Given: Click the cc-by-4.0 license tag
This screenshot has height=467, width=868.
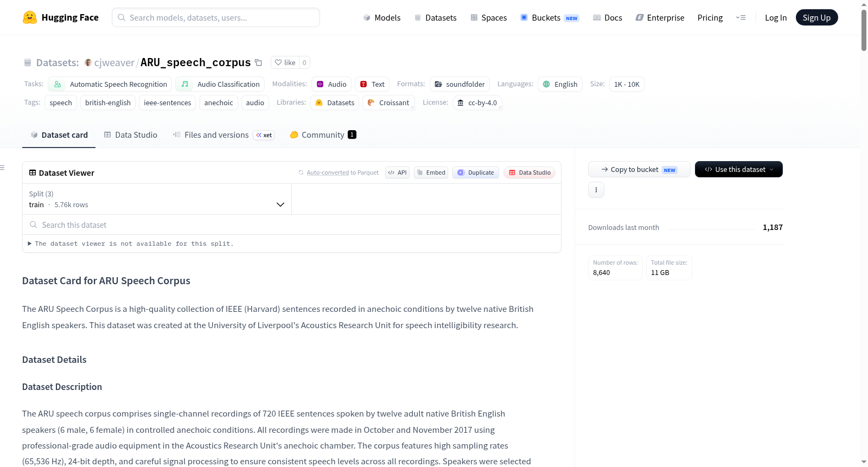Looking at the screenshot, I should point(477,103).
